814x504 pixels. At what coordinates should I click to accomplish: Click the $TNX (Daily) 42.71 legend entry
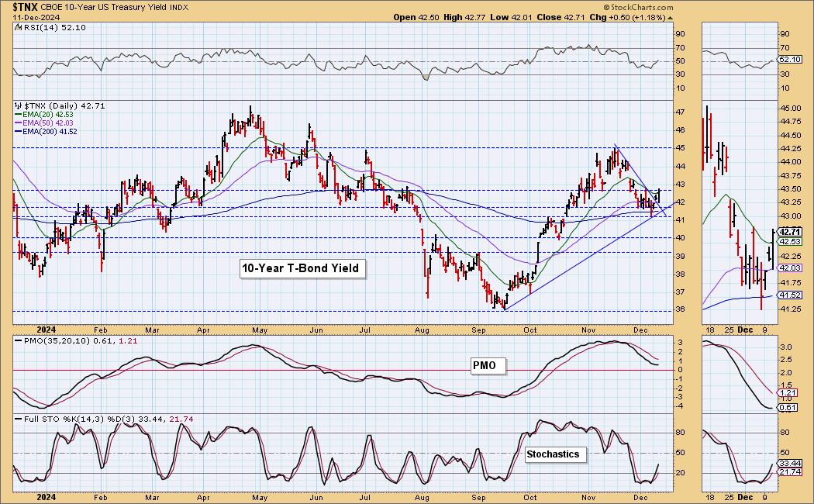65,106
